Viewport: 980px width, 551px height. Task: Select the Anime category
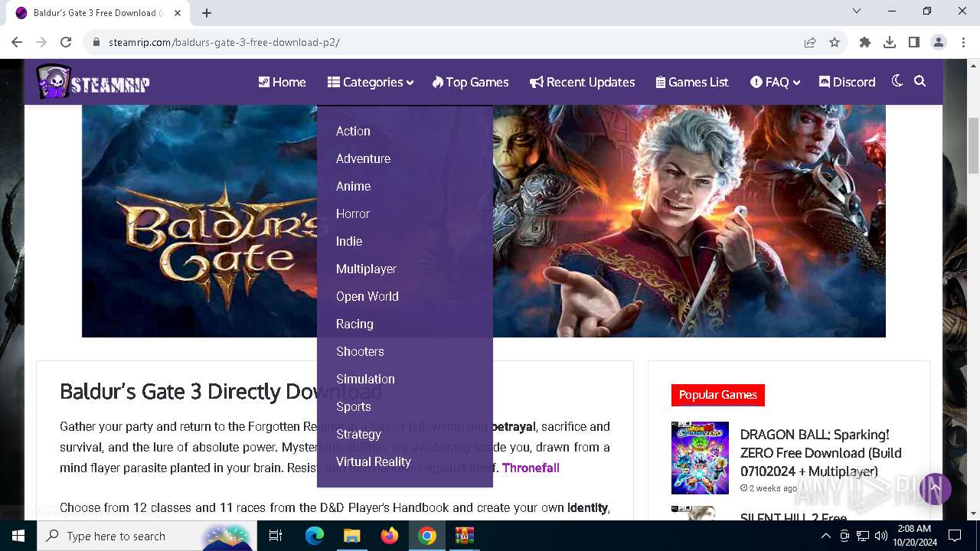353,186
